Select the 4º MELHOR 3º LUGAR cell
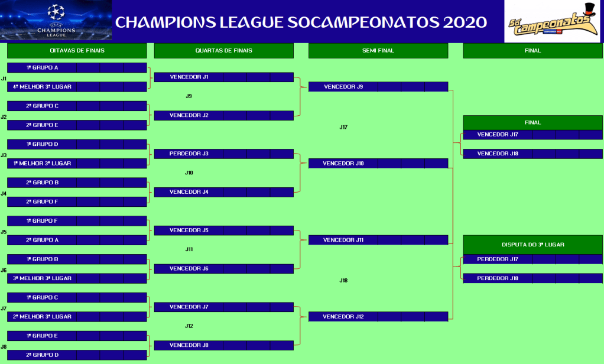604x364 pixels. click(42, 87)
